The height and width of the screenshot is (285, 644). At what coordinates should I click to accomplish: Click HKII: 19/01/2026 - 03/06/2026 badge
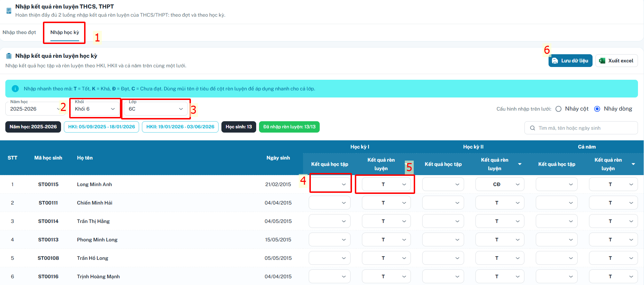tap(180, 127)
